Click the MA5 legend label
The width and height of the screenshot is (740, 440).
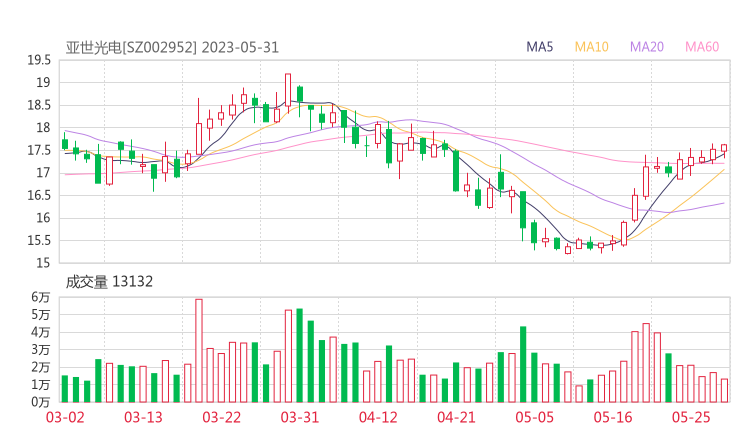click(539, 47)
